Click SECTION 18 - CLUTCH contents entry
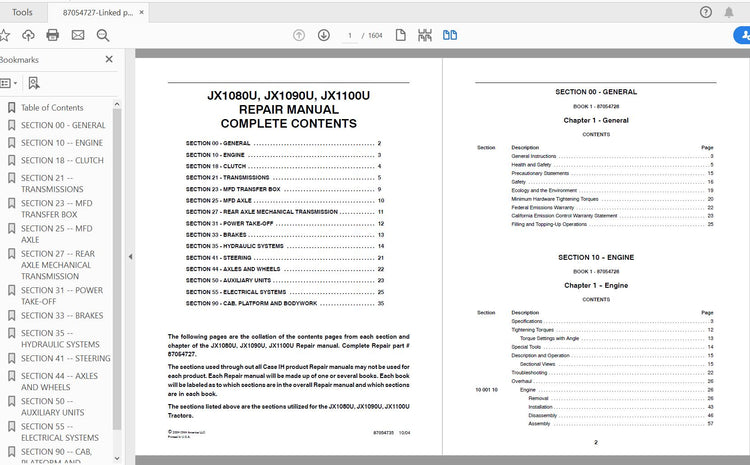Image resolution: width=750 pixels, height=465 pixels. pos(283,166)
